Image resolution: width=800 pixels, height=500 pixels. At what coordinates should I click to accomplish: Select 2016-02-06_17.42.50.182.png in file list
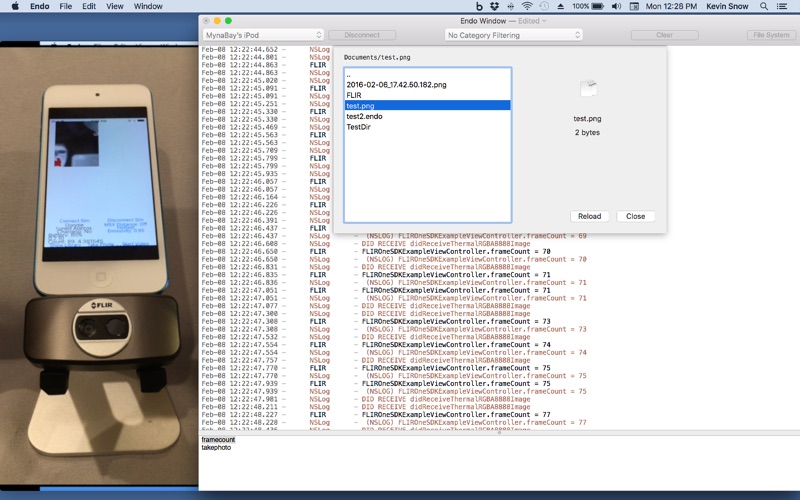tap(428, 85)
